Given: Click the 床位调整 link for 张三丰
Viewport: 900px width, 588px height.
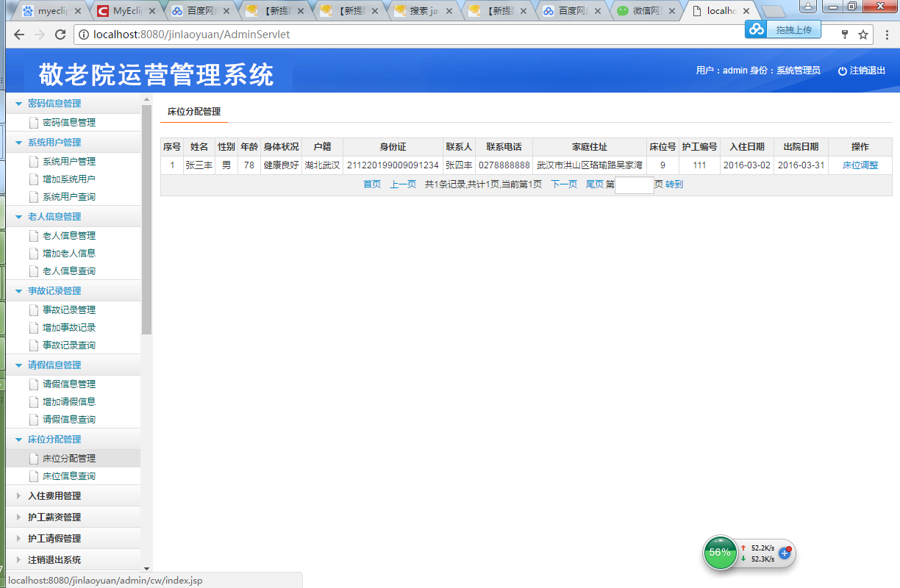Looking at the screenshot, I should click(x=860, y=165).
